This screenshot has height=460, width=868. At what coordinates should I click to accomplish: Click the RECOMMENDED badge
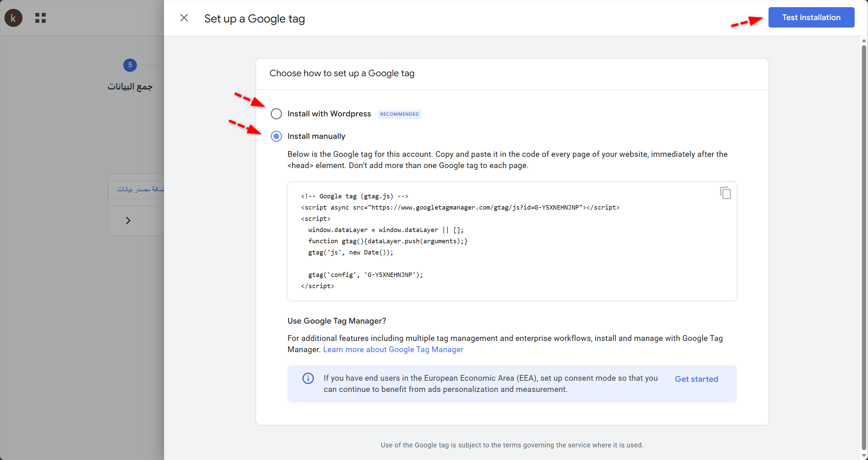coord(399,114)
